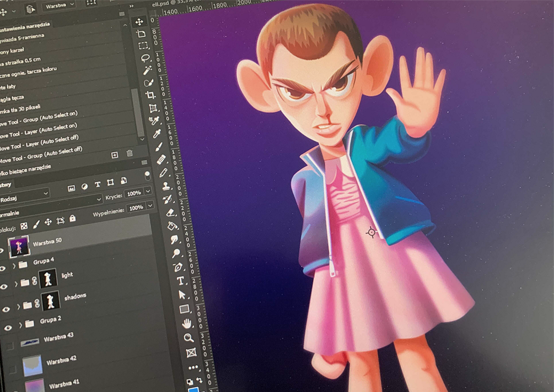Expand the Grupa 4 group
The height and width of the screenshot is (392, 554).
click(14, 266)
